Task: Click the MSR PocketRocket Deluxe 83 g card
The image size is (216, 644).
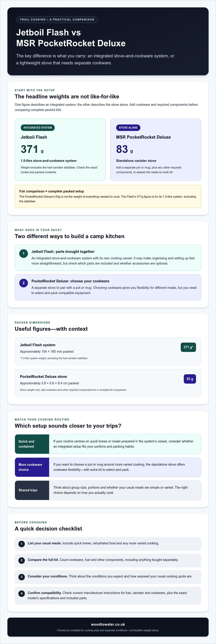Action: pos(156,149)
